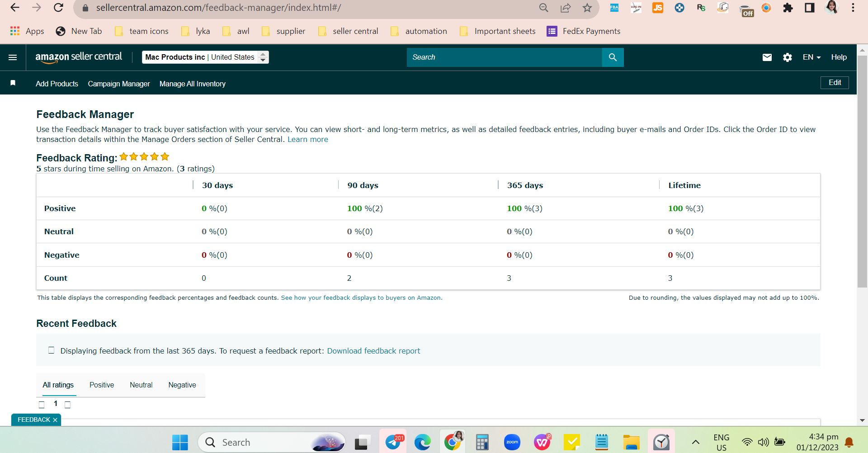Reload the Feedback Manager page
The width and height of the screenshot is (868, 453).
pyautogui.click(x=58, y=8)
